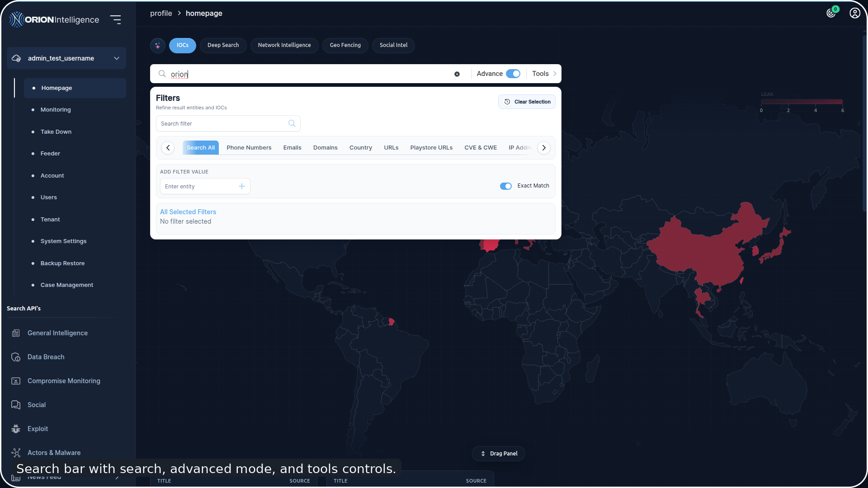
Task: Click China on the world map
Action: [705, 249]
